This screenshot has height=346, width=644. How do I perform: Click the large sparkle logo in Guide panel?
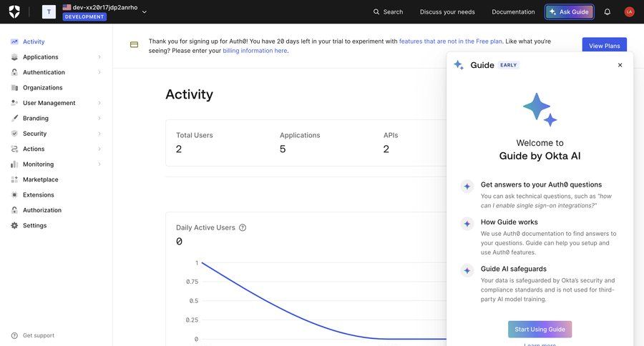pos(540,109)
